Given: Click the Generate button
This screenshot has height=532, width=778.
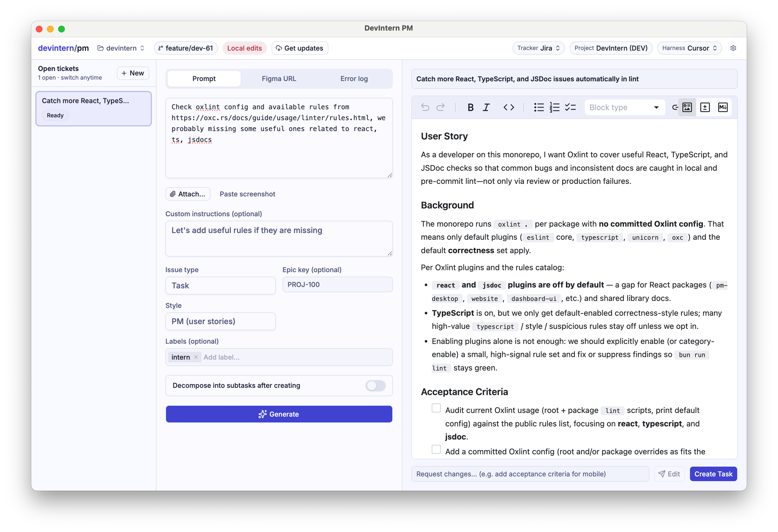Looking at the screenshot, I should 279,414.
